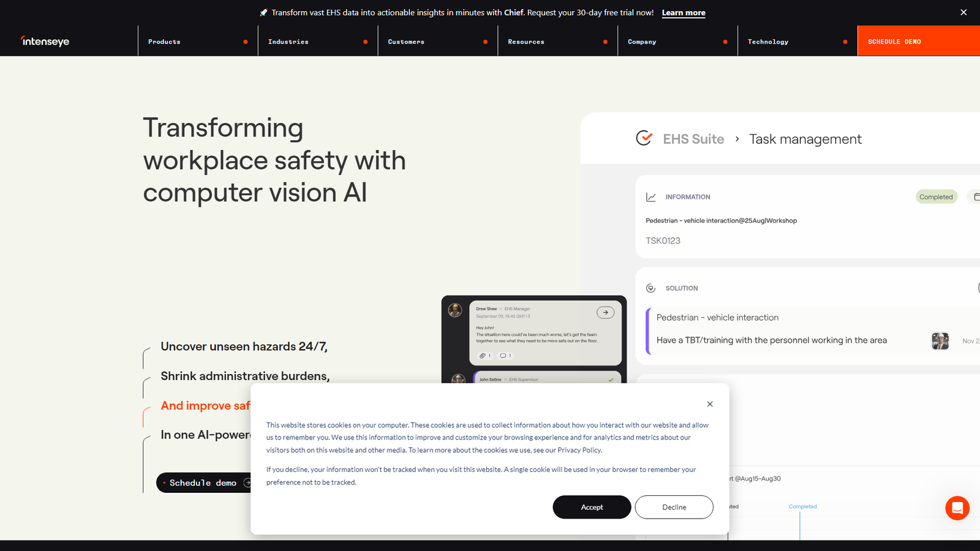
Task: Open the Products menu
Action: 198,41
